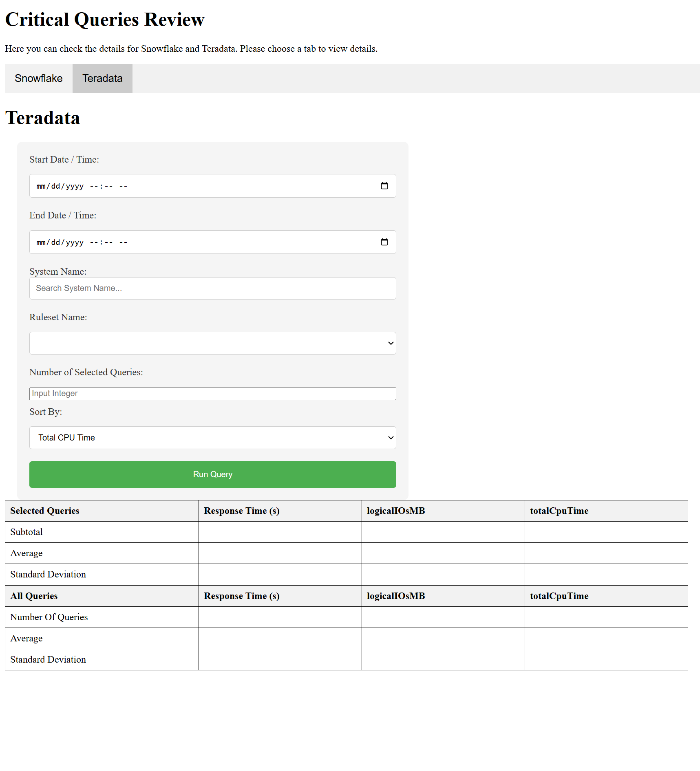700x771 pixels.
Task: Click the Number of Selected Queries label
Action: 86,372
